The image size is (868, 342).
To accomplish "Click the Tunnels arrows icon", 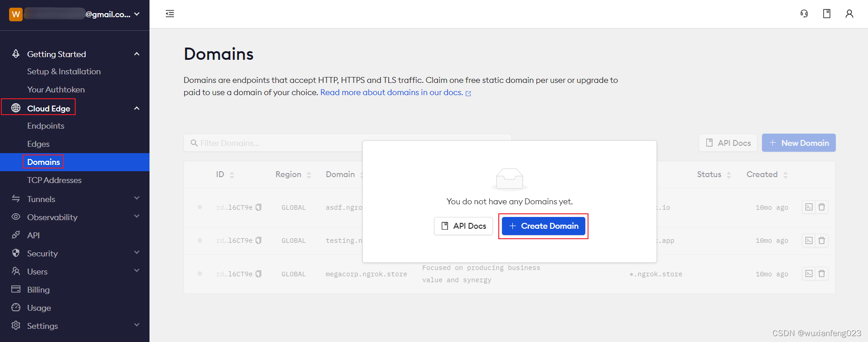I will [16, 198].
